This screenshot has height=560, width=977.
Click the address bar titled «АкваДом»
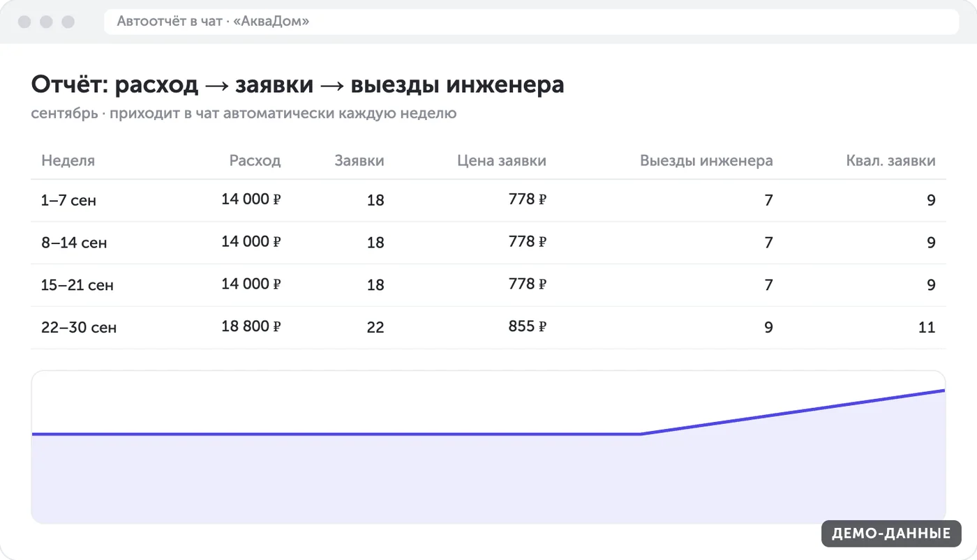click(x=531, y=22)
